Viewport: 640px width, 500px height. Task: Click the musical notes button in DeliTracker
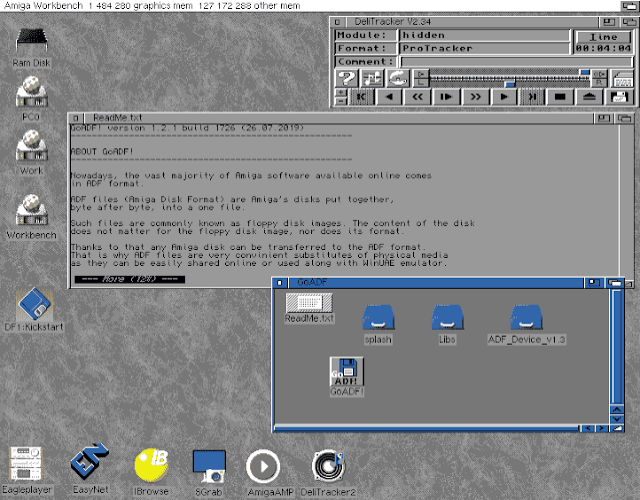(x=372, y=78)
